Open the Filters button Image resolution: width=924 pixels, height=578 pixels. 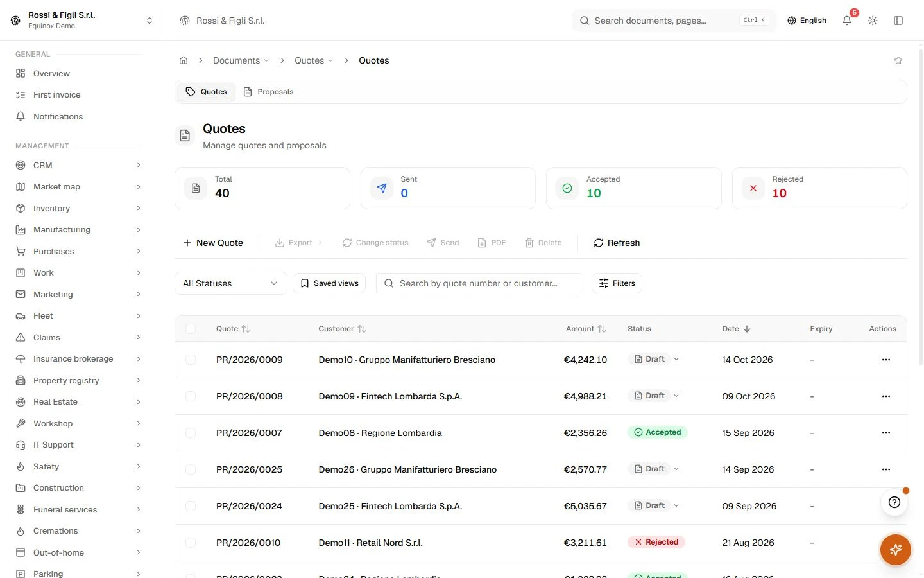617,283
